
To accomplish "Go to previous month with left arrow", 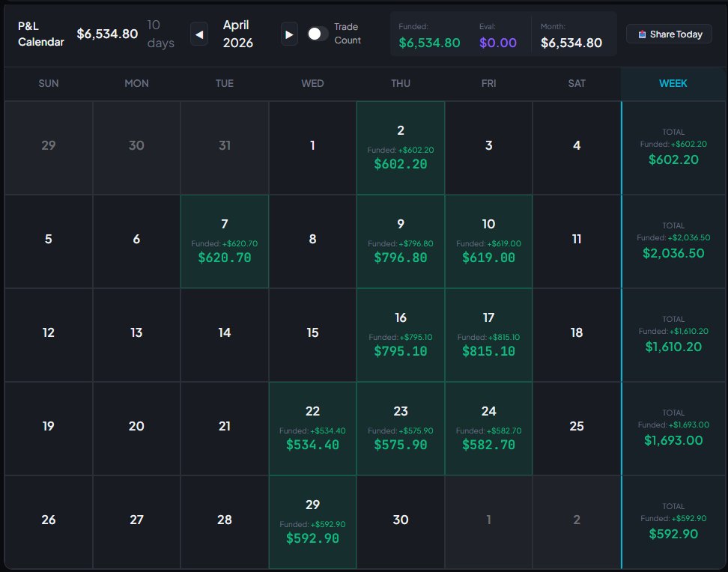I will (198, 34).
